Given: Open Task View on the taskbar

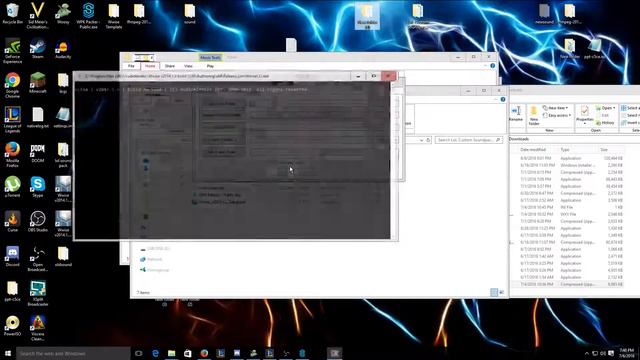Looking at the screenshot, I should (139, 353).
